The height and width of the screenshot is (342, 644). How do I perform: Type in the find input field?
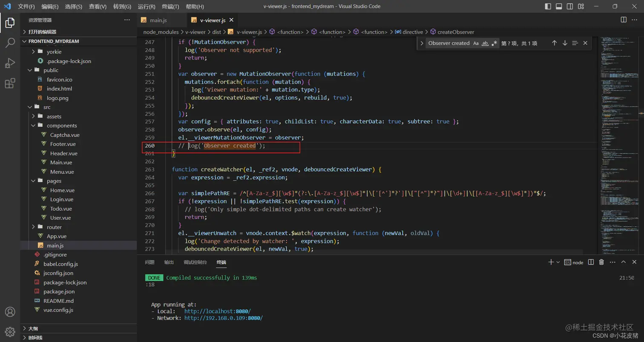[x=448, y=43]
